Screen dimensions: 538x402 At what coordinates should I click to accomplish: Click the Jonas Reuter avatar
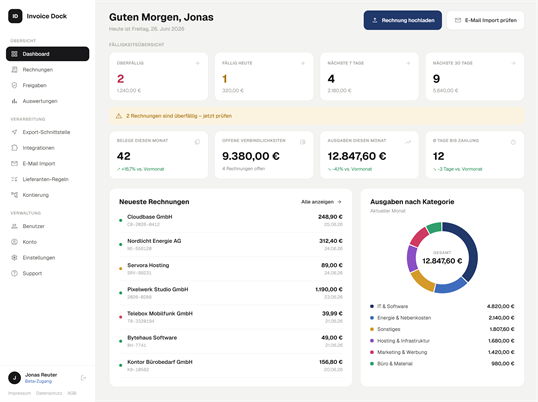[x=14, y=378]
